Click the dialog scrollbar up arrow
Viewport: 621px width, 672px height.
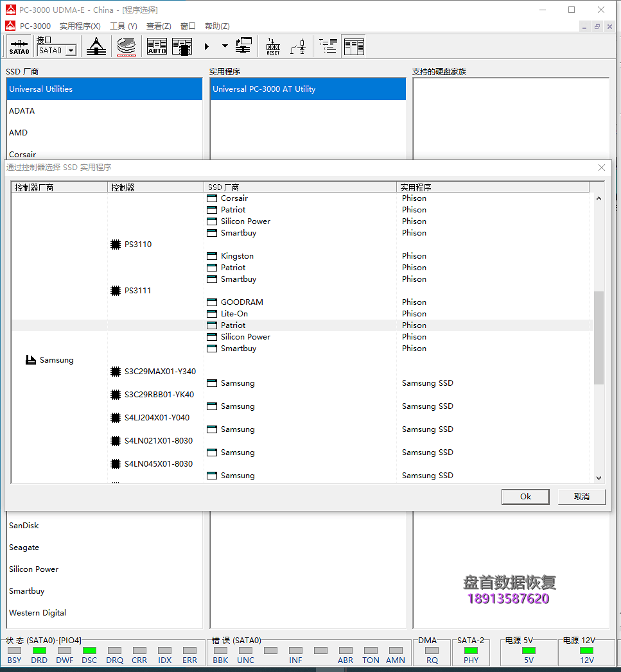click(599, 198)
